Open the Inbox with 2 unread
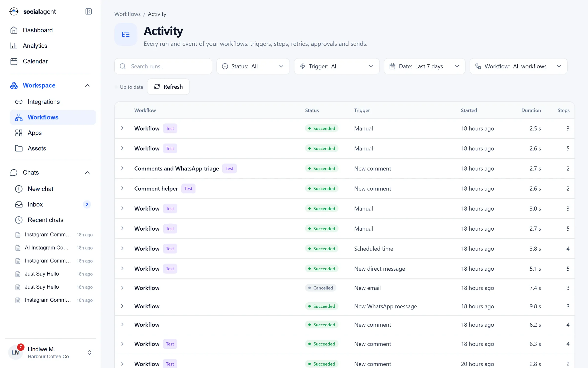 tap(53, 204)
